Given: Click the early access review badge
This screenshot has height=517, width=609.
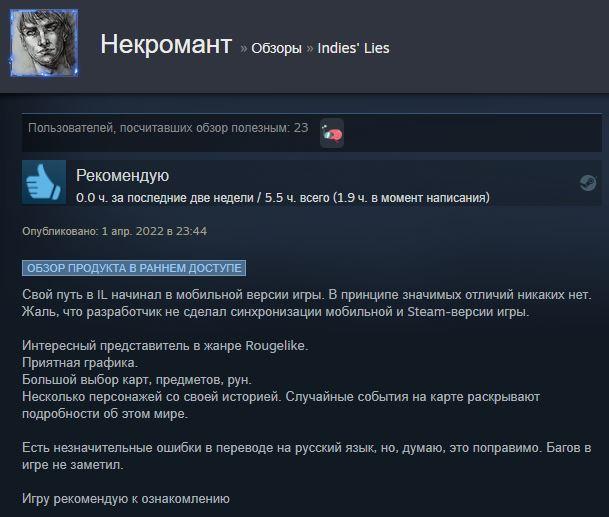Looking at the screenshot, I should pyautogui.click(x=134, y=268).
